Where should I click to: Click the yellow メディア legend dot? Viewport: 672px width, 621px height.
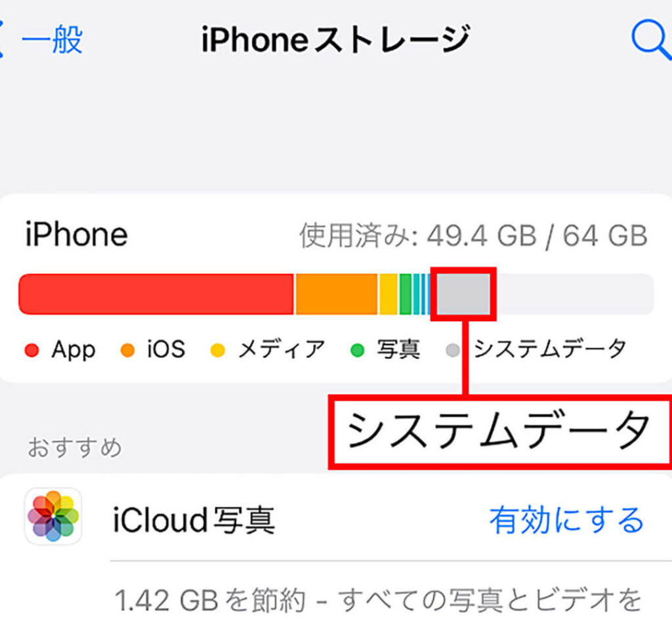click(x=218, y=350)
